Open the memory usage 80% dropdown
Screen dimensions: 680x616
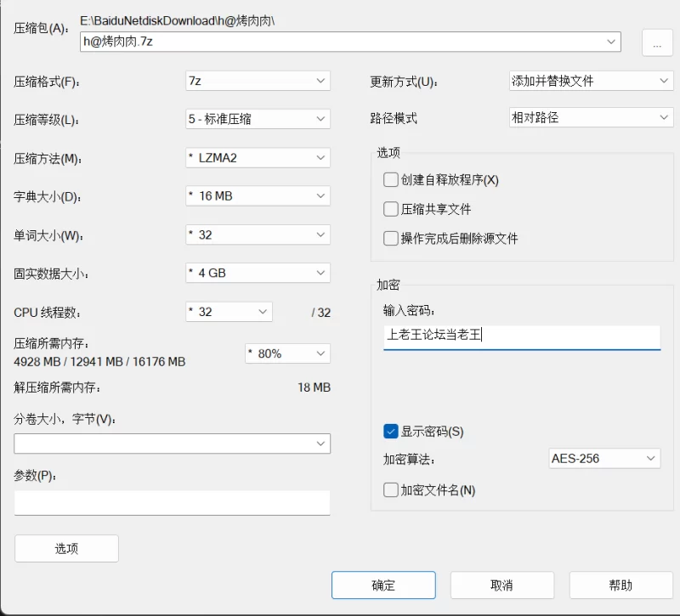pos(287,353)
